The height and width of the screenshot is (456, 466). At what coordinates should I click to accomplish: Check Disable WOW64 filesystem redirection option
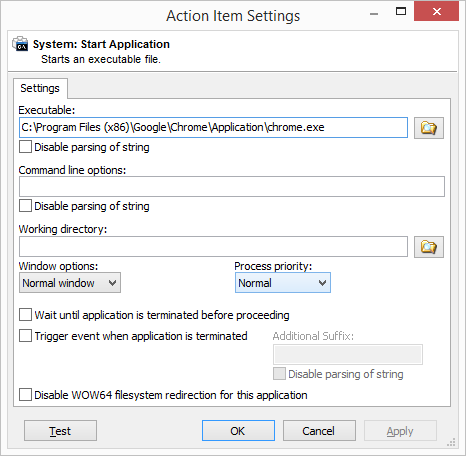tap(25, 395)
